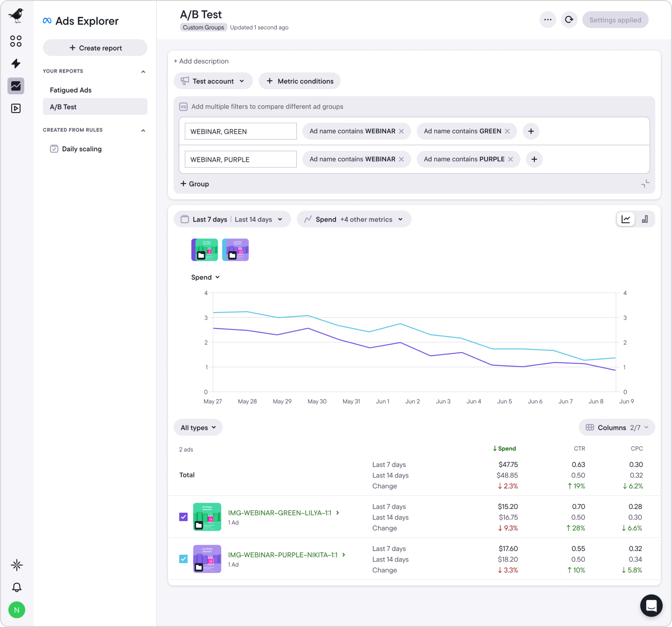Switch to bar chart view

coord(645,219)
